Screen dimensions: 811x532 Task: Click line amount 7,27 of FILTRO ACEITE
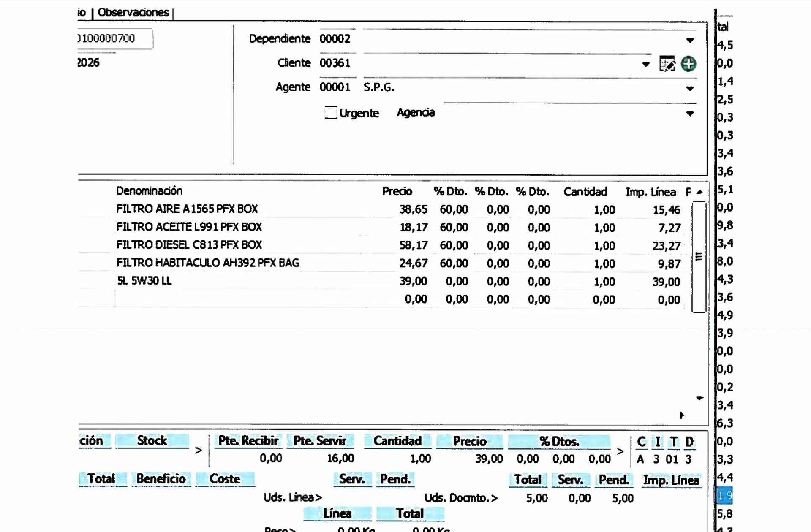(x=669, y=228)
